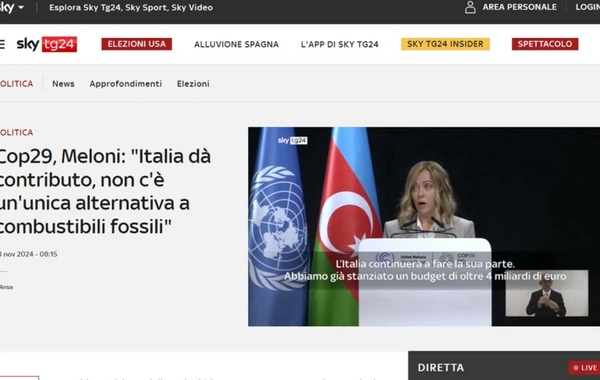Open the Sky TG24 Insider section

[445, 44]
